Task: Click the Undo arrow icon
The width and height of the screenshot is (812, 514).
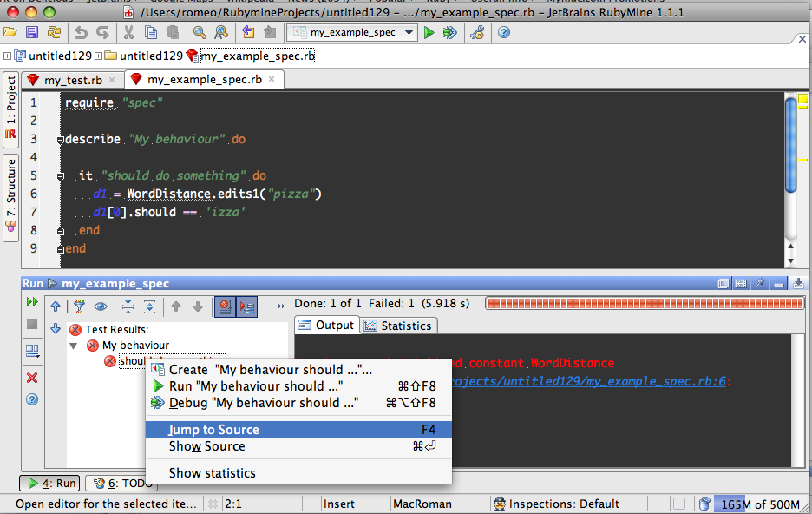Action: (x=81, y=33)
